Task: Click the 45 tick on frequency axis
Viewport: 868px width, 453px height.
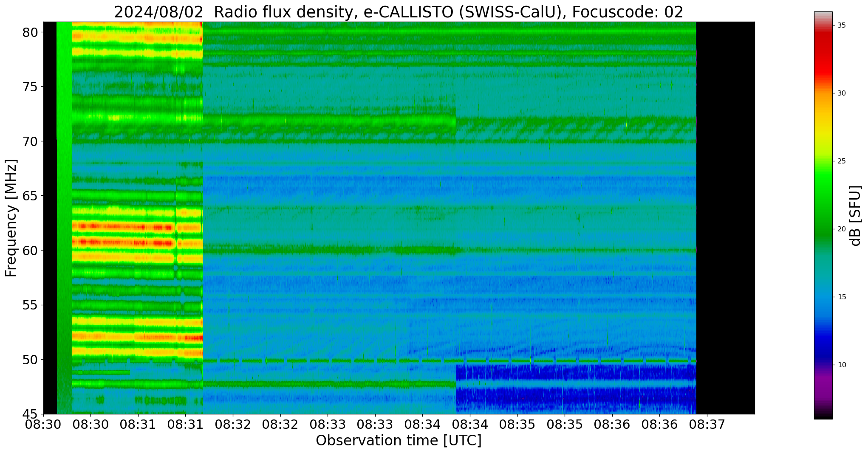Action: point(31,414)
